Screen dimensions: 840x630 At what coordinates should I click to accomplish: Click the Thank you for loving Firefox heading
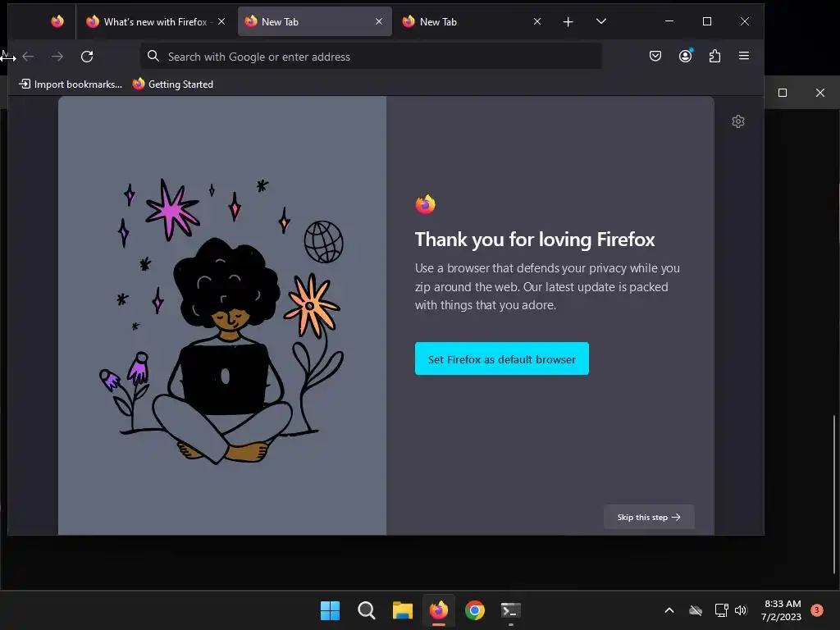point(535,240)
